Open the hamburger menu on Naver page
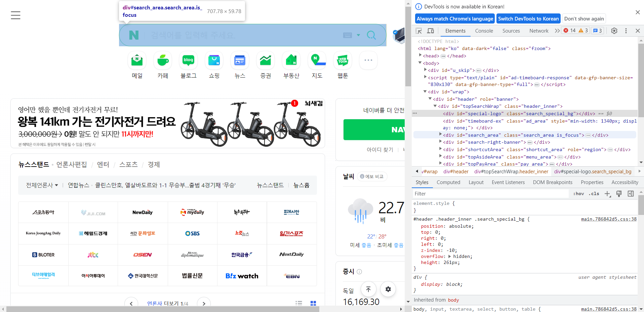 click(15, 15)
